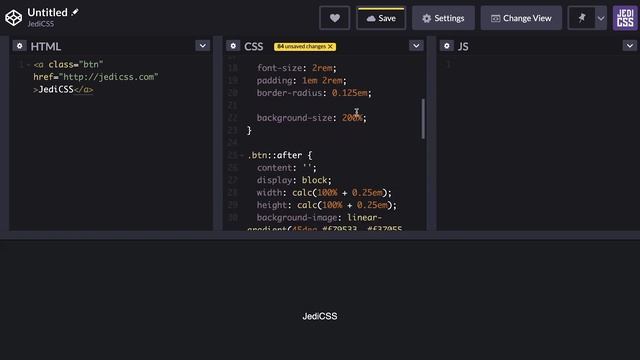
Task: Click the class="btn" attribute text
Action: [x=76, y=64]
